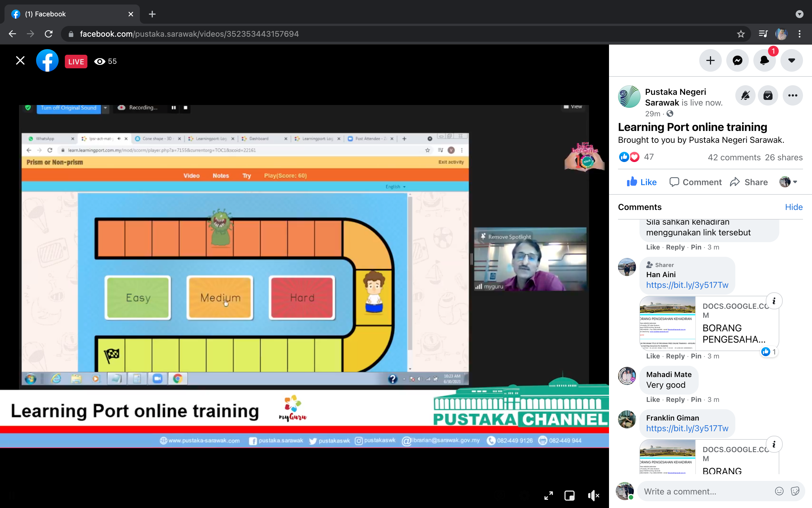
Task: Open link info on Han Aini's preview
Action: (774, 301)
